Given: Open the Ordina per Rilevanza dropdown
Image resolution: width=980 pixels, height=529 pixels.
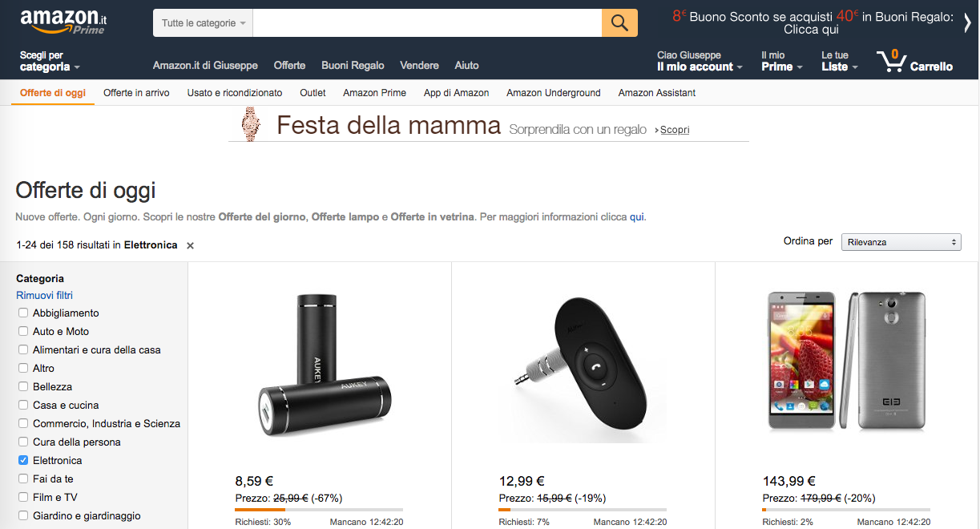Looking at the screenshot, I should (x=901, y=242).
